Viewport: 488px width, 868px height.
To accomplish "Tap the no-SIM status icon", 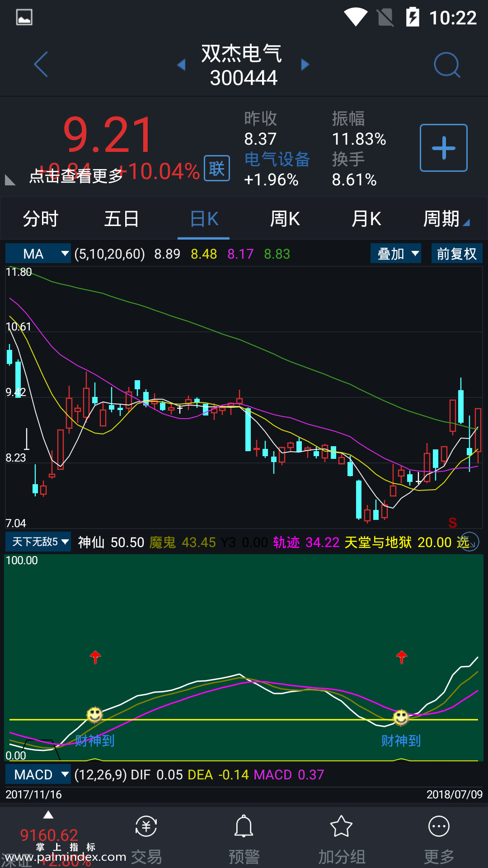I will [385, 17].
